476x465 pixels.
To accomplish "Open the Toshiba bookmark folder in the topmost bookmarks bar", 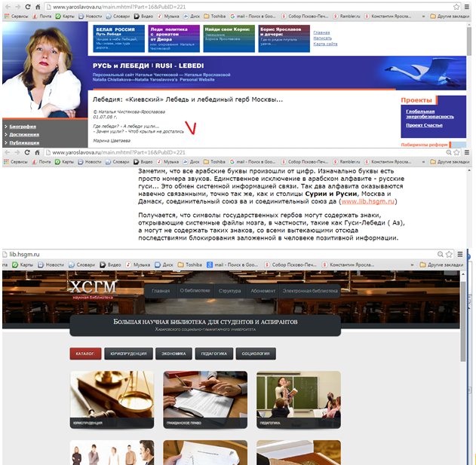I will click(215, 17).
